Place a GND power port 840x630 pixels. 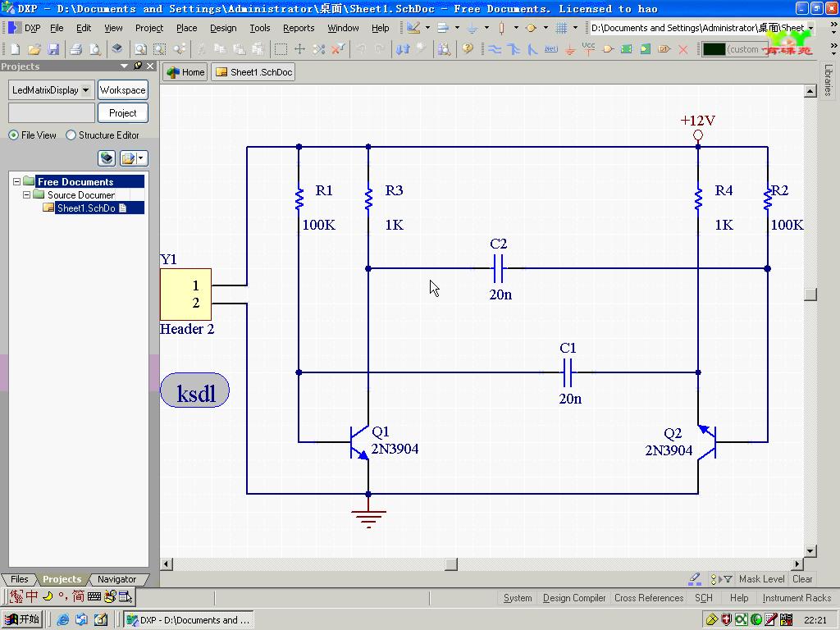(570, 49)
